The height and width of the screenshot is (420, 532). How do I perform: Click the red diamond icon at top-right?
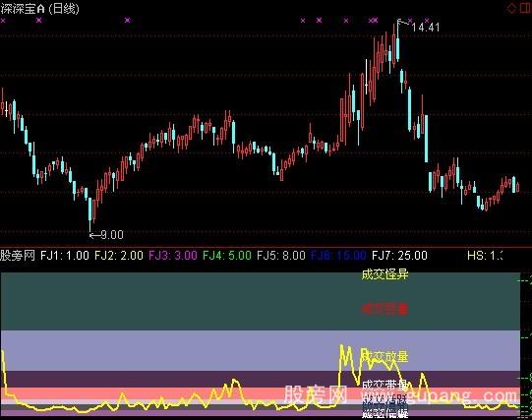(511, 9)
